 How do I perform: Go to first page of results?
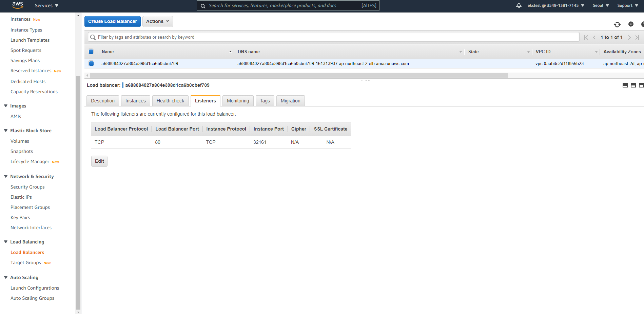coord(586,37)
